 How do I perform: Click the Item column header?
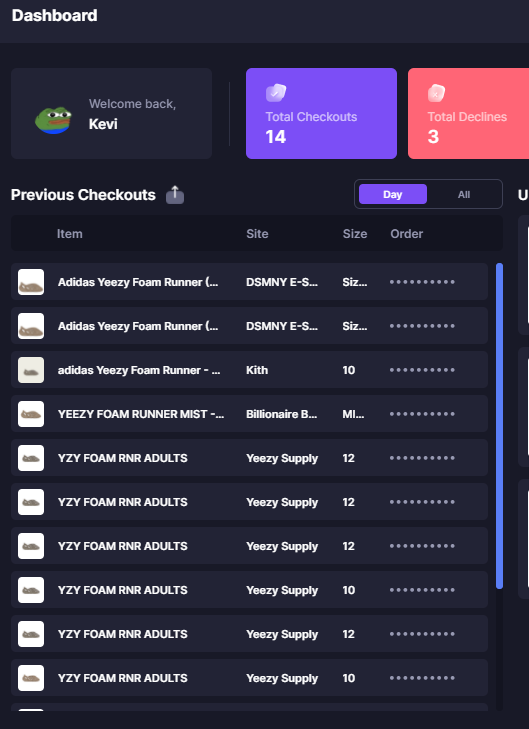click(x=70, y=234)
